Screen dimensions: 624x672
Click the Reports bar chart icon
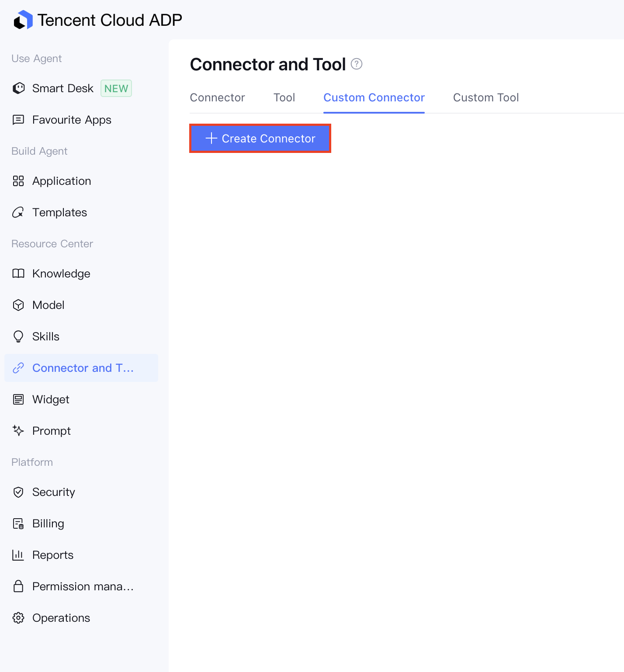pyautogui.click(x=18, y=555)
